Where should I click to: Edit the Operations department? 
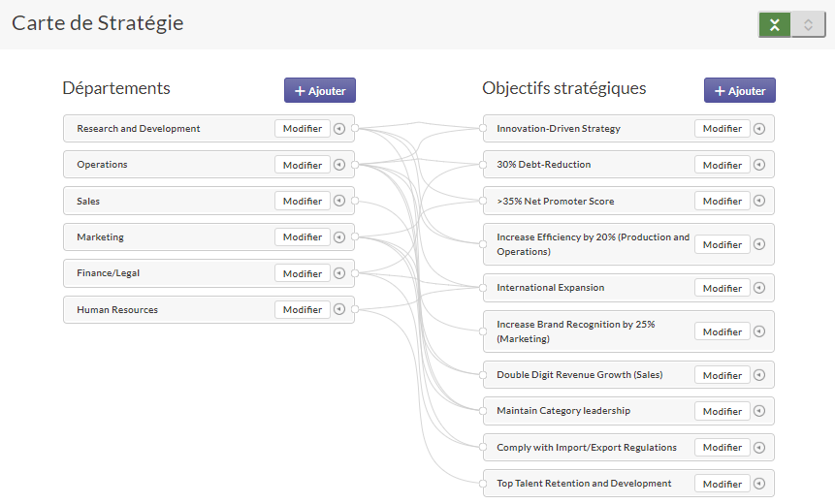(302, 165)
